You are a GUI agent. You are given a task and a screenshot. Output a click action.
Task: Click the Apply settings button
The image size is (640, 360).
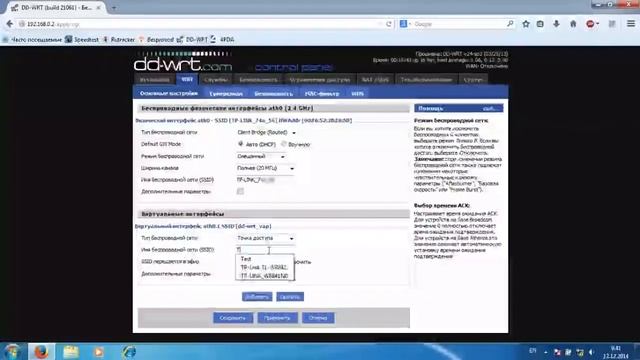point(277,318)
